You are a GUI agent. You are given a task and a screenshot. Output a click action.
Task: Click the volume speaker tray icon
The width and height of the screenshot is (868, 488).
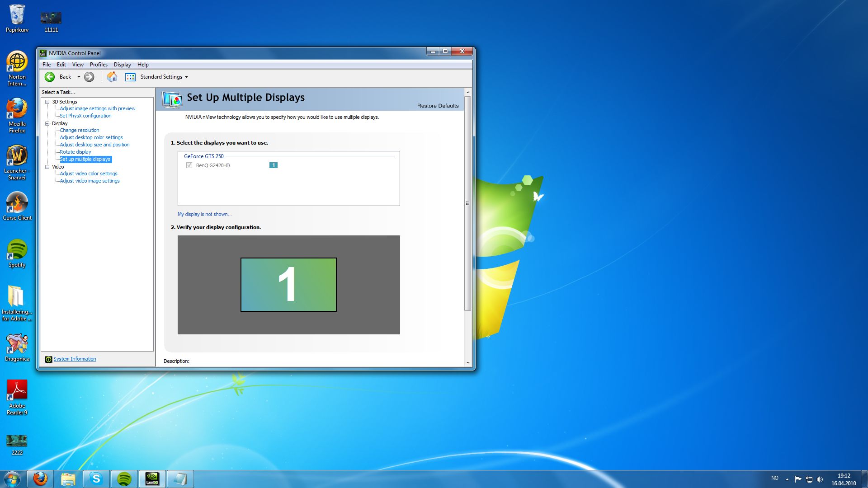tap(820, 479)
